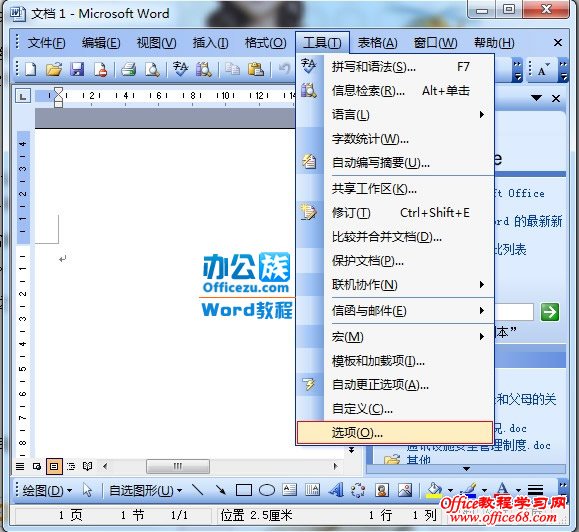The image size is (579, 532).
Task: Open the Table menu
Action: point(377,43)
